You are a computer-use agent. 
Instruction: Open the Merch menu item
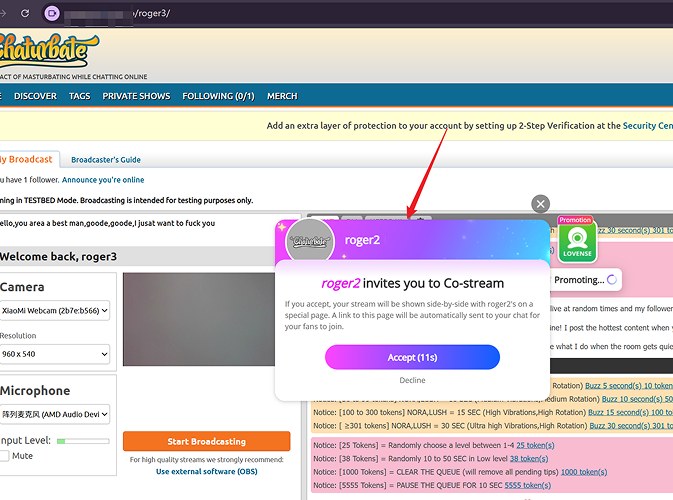[282, 96]
